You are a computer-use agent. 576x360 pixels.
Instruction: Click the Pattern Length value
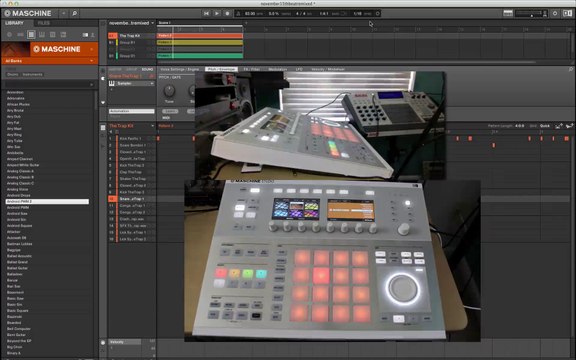point(519,126)
